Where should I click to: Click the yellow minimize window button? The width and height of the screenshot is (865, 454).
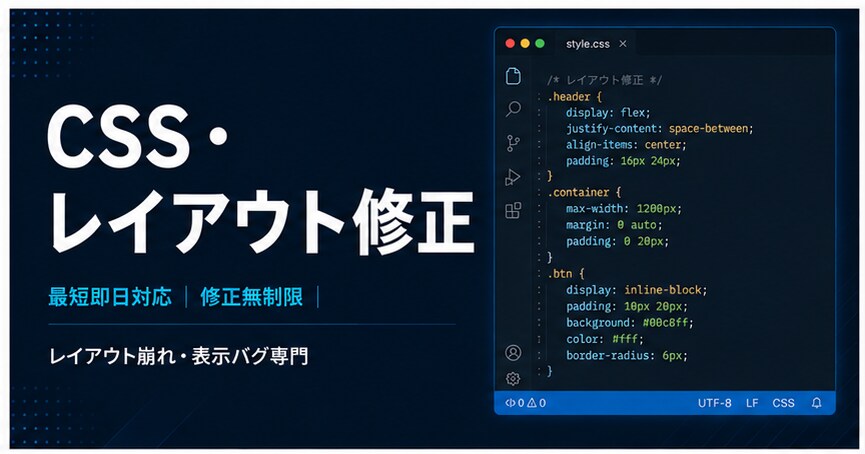525,44
